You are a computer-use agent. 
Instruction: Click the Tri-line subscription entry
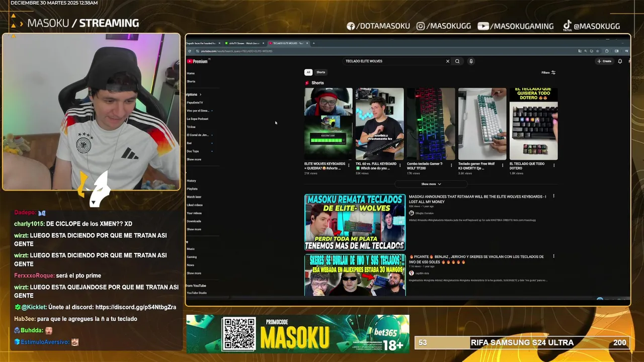tap(191, 127)
